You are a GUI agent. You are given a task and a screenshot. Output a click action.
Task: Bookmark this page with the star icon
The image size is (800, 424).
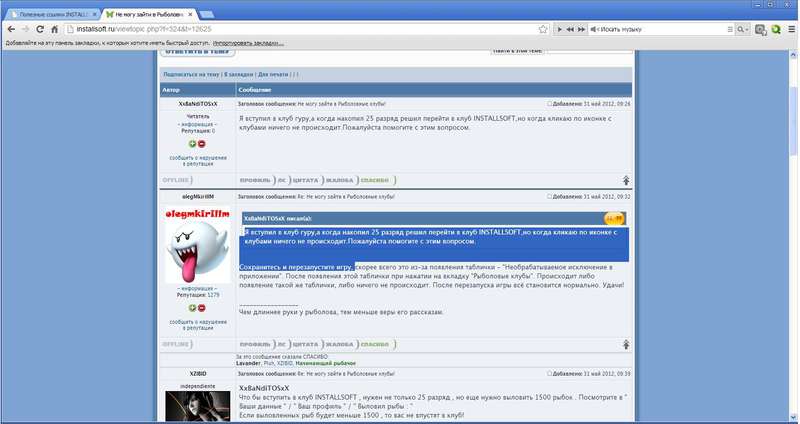543,30
